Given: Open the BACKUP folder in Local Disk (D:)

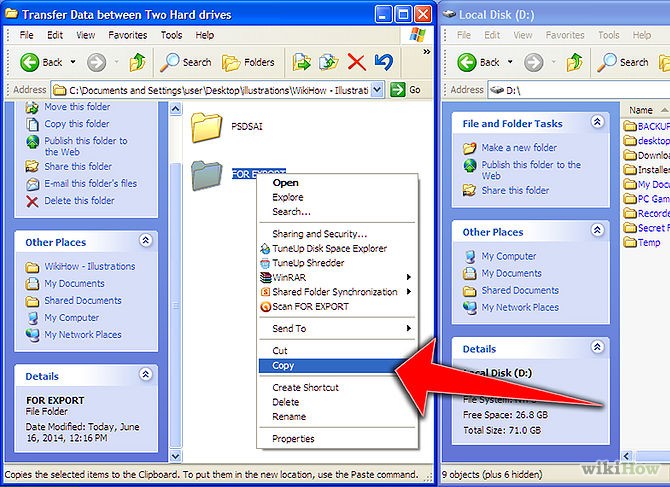Looking at the screenshot, I should 646,126.
